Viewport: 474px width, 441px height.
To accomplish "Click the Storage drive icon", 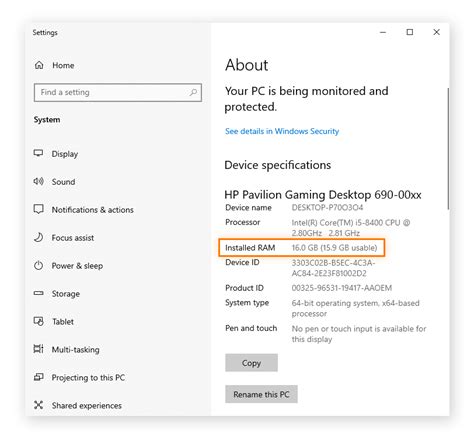I will point(38,293).
